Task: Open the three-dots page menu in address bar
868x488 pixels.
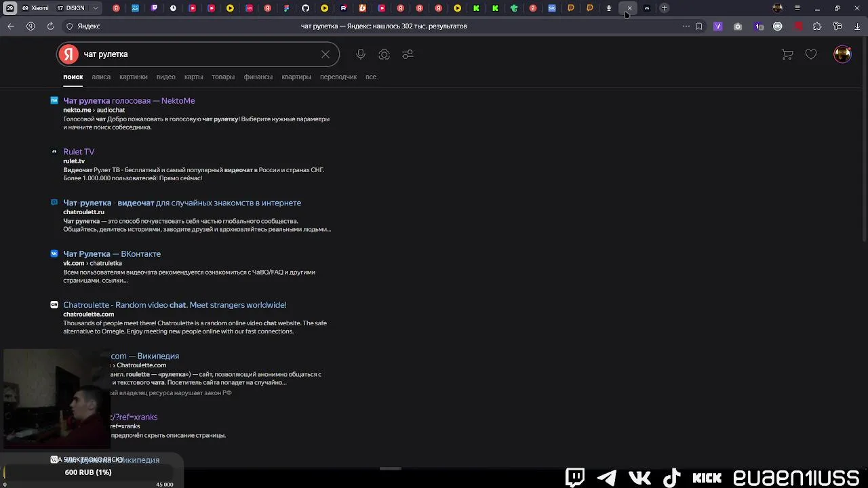Action: click(686, 26)
